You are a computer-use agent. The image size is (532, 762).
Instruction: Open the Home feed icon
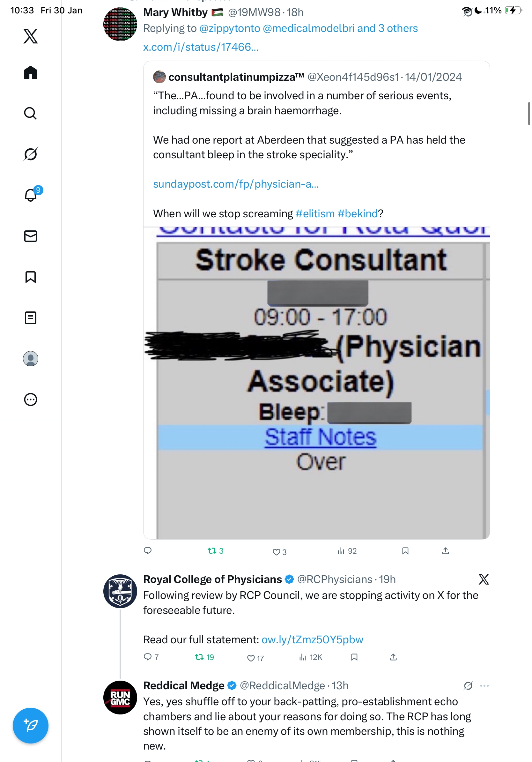pos(31,73)
